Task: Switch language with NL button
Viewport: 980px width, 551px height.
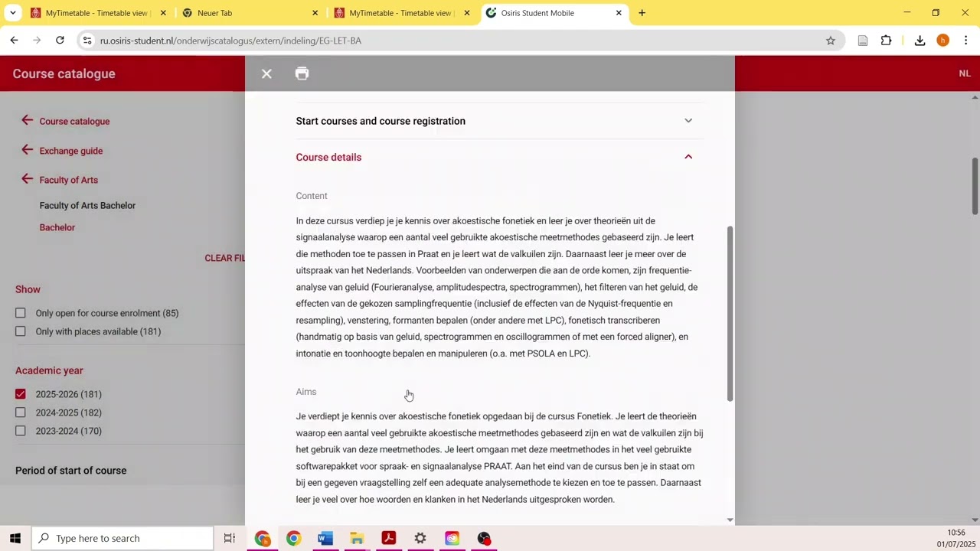Action: 965,73
